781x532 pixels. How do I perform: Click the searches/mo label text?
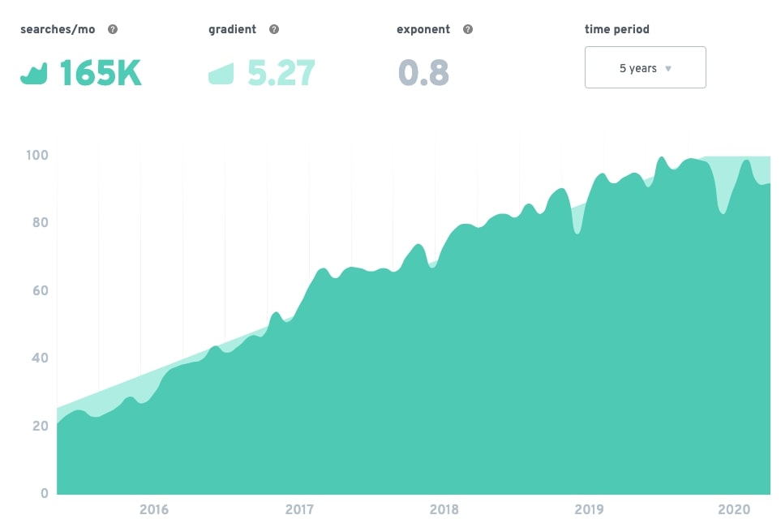click(x=58, y=29)
